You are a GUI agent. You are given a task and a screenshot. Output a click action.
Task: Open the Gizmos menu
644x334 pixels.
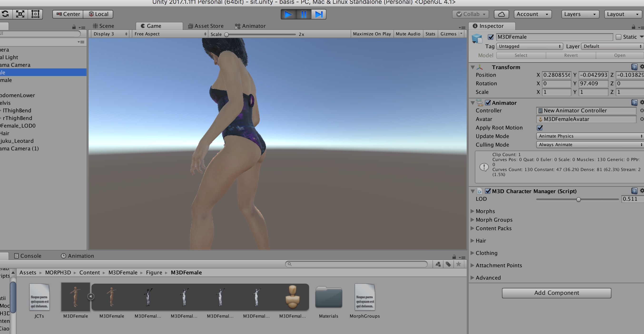[x=451, y=34]
